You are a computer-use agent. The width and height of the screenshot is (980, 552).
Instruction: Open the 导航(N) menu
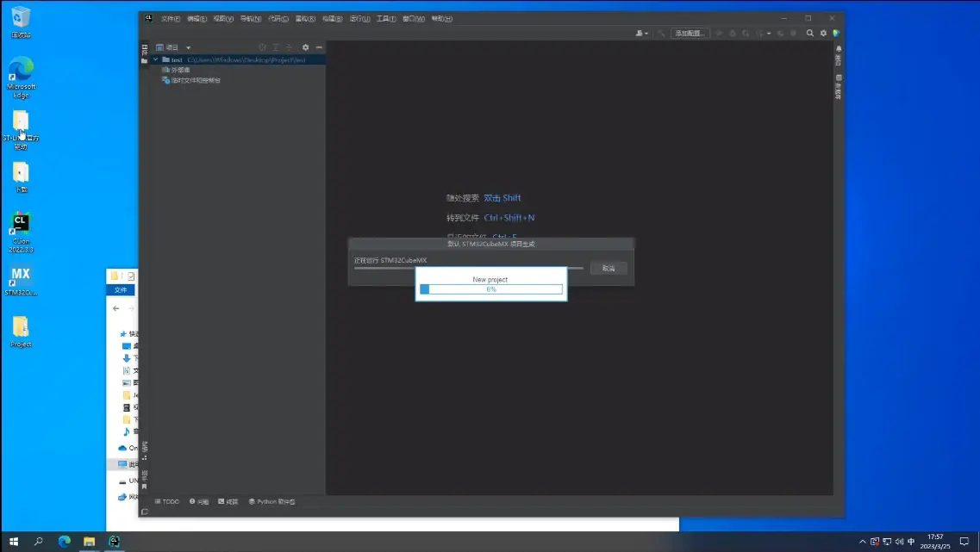click(x=251, y=19)
